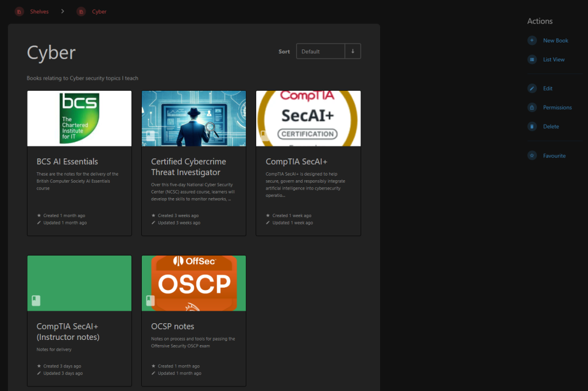Screen dimensions: 588x391
Task: Click 'Updated 3 weeks ago' text
Action: (x=179, y=223)
